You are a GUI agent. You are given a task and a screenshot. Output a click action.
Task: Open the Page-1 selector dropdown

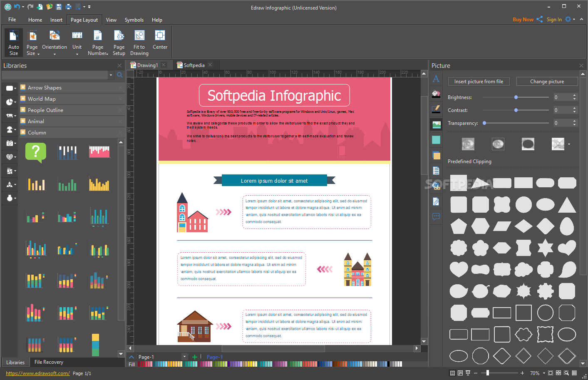pyautogui.click(x=184, y=357)
